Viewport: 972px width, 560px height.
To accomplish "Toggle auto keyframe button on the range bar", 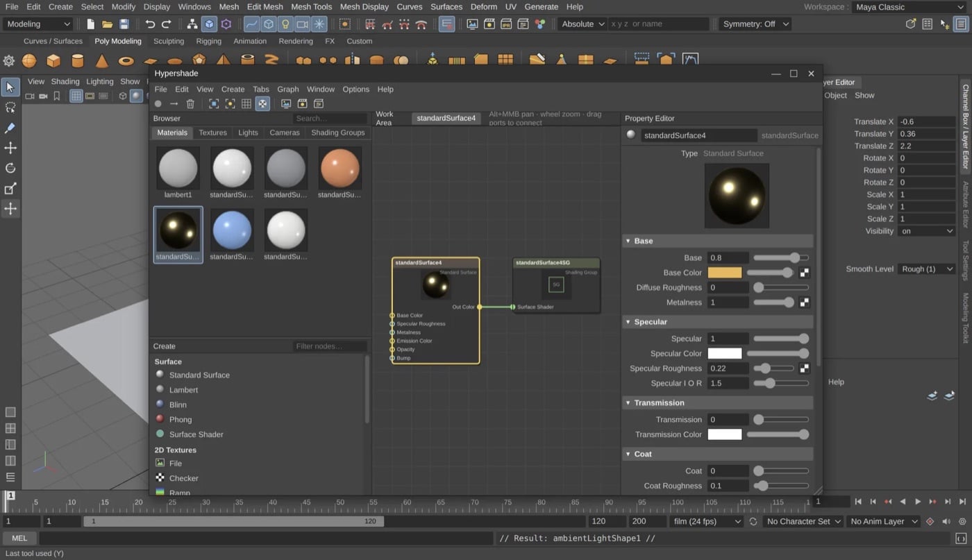I will (930, 521).
